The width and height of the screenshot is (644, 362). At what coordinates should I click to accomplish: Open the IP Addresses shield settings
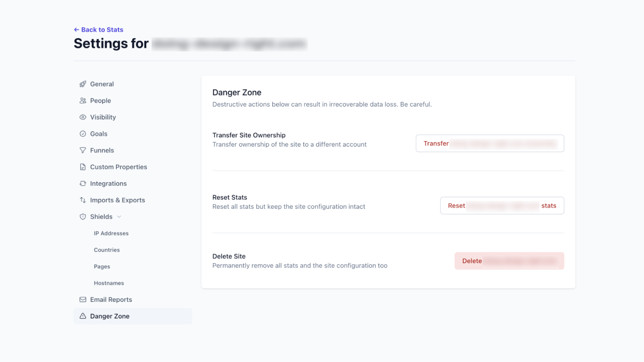coord(111,233)
